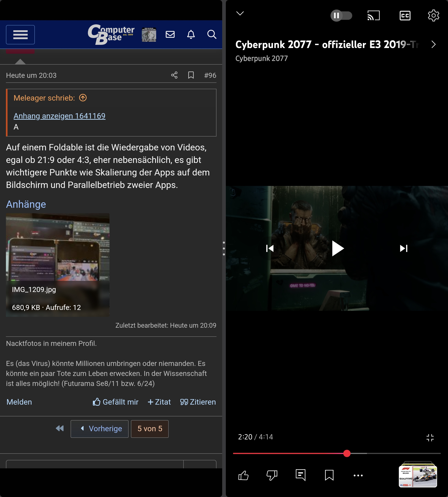
Task: Open the forum messages envelope icon
Action: [x=170, y=34]
